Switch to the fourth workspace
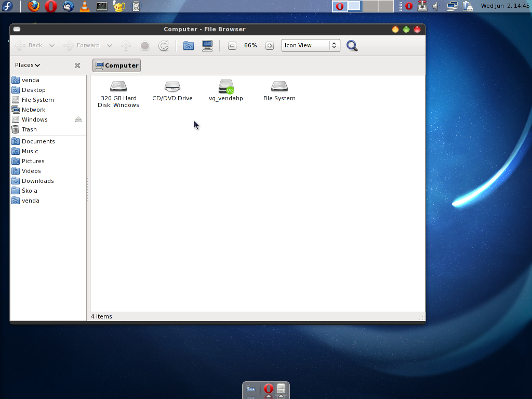The width and height of the screenshot is (532, 399). point(386,6)
